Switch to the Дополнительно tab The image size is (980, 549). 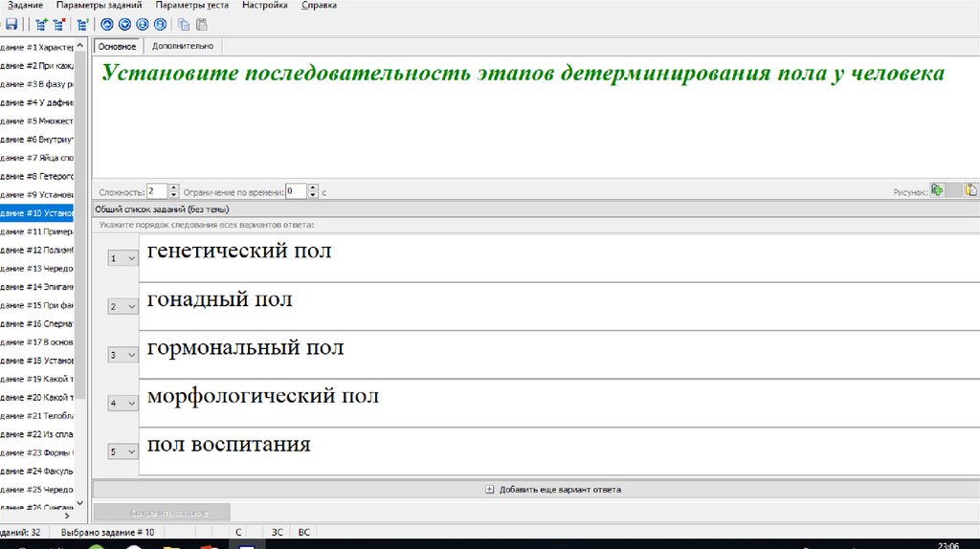183,46
